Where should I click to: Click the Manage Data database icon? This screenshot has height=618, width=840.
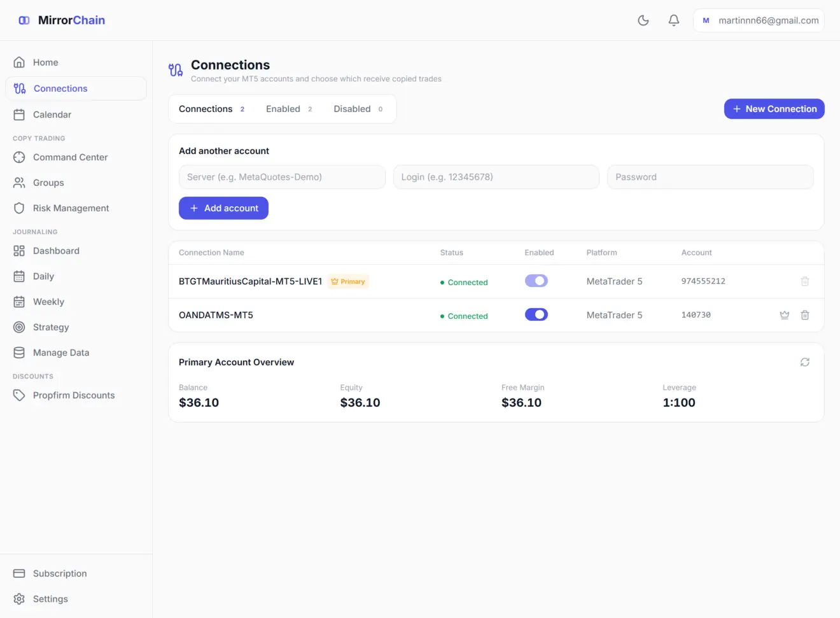(19, 353)
